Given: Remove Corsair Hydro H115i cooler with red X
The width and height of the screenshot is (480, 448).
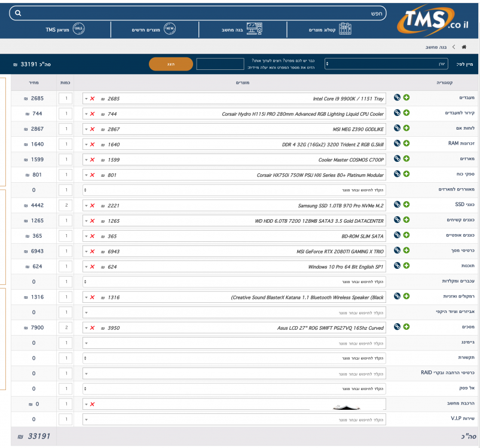Looking at the screenshot, I should [92, 113].
